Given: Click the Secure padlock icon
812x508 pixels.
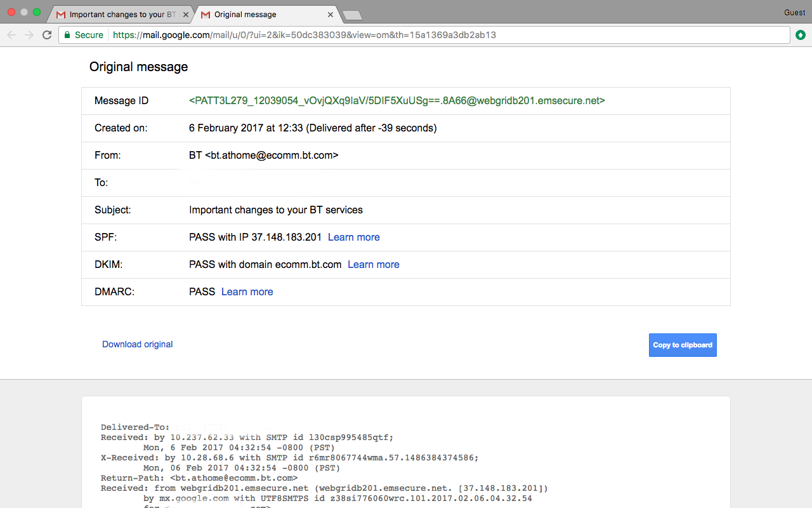Looking at the screenshot, I should (x=67, y=35).
